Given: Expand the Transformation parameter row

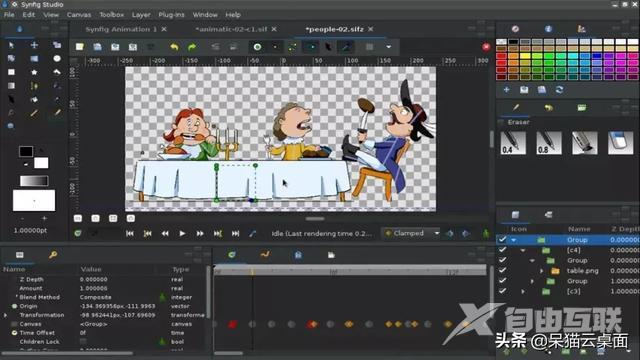Looking at the screenshot, I should click(x=5, y=315).
